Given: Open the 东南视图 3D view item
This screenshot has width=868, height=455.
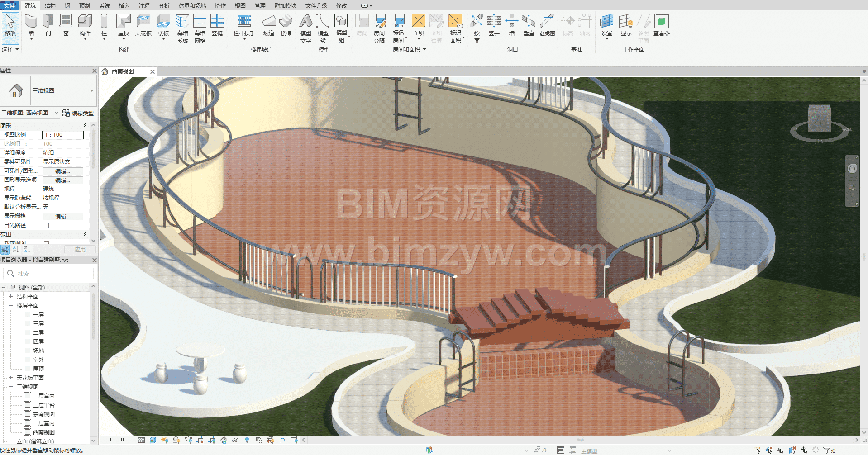Looking at the screenshot, I should pyautogui.click(x=43, y=414).
